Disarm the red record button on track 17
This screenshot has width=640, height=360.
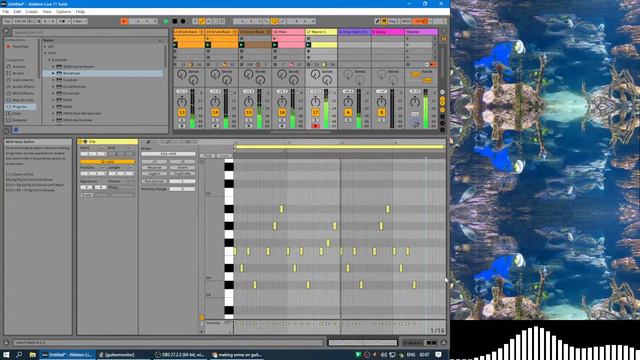point(316,126)
